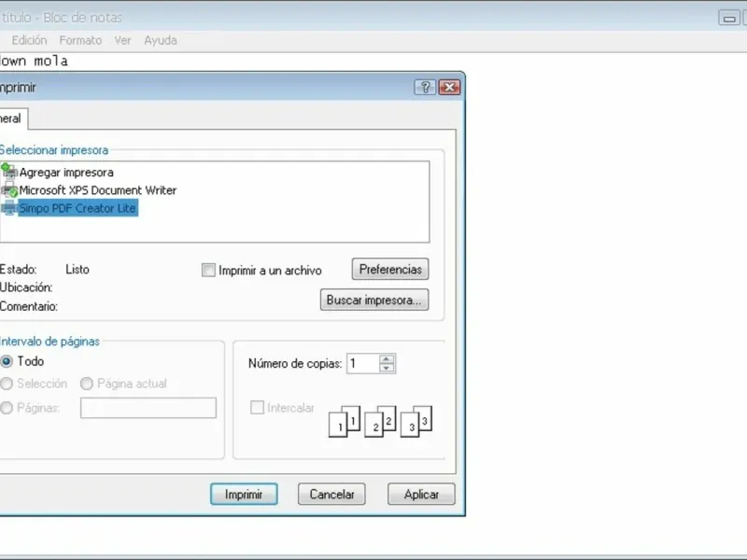This screenshot has height=560, width=747.
Task: Click the 'mola' text in Notepad
Action: (50, 61)
